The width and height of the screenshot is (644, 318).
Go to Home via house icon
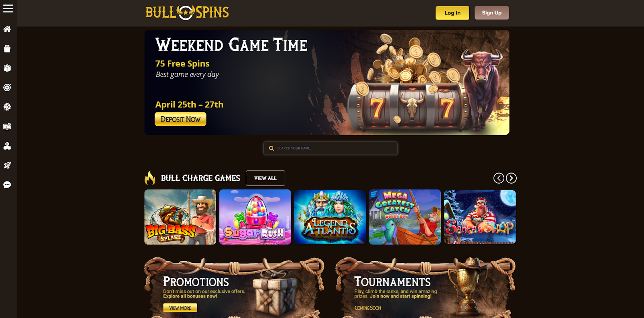coord(7,29)
